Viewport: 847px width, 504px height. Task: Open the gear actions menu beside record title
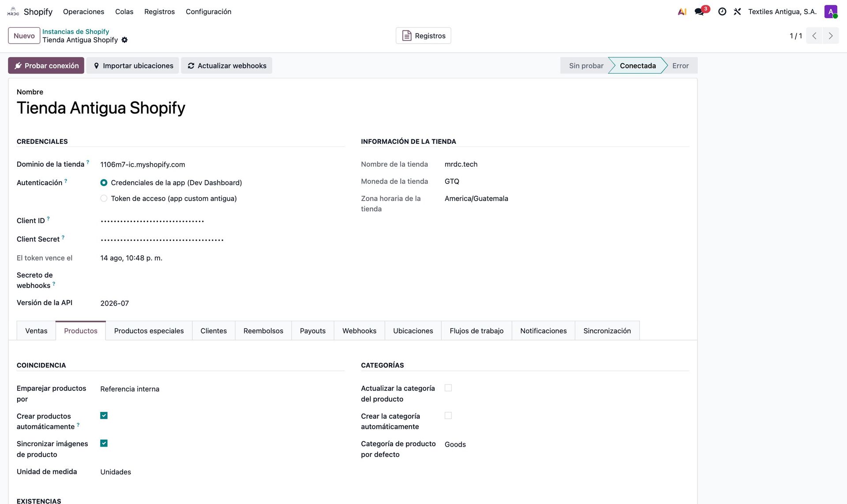[124, 40]
